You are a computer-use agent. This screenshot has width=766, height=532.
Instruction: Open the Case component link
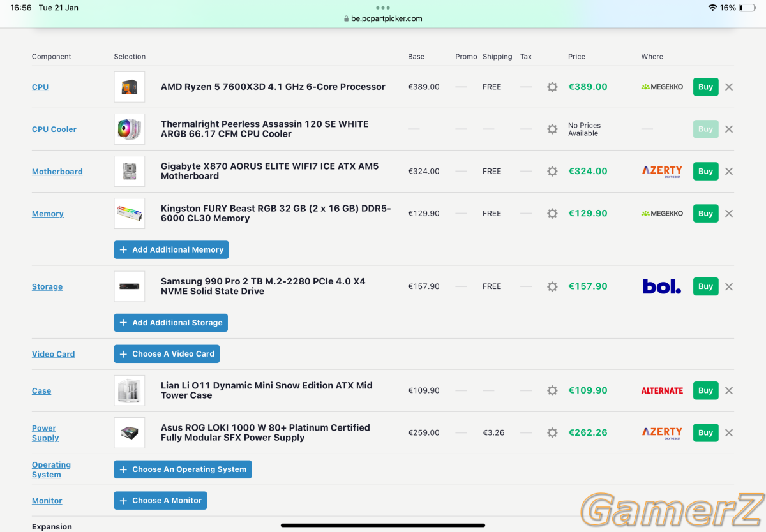pos(41,391)
